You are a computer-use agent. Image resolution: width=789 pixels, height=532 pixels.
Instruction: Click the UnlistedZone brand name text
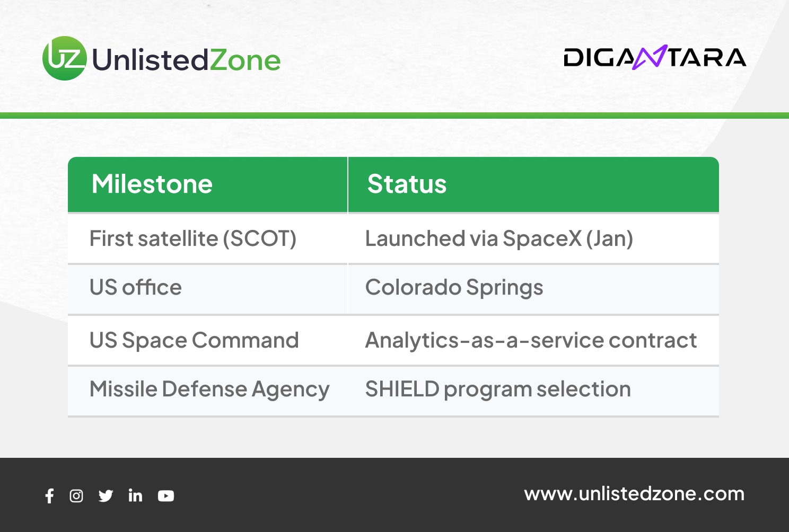tap(186, 60)
